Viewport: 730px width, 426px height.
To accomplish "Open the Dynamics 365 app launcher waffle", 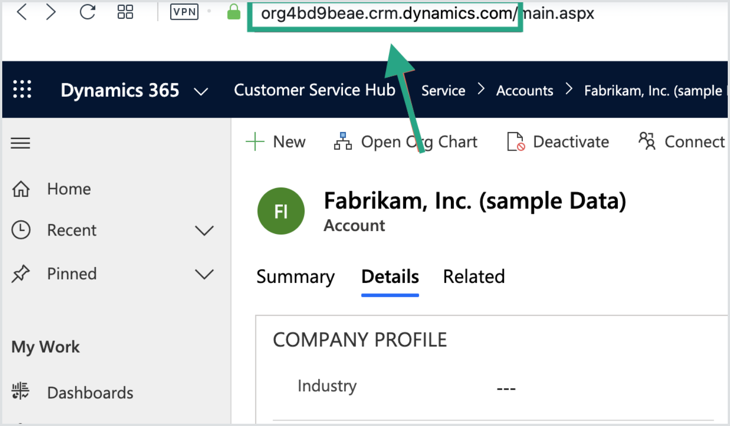I will 22,89.
